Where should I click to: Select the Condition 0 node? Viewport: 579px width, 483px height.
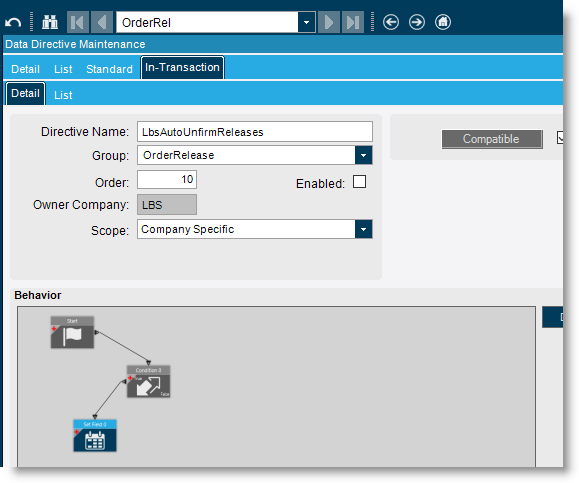[x=148, y=381]
